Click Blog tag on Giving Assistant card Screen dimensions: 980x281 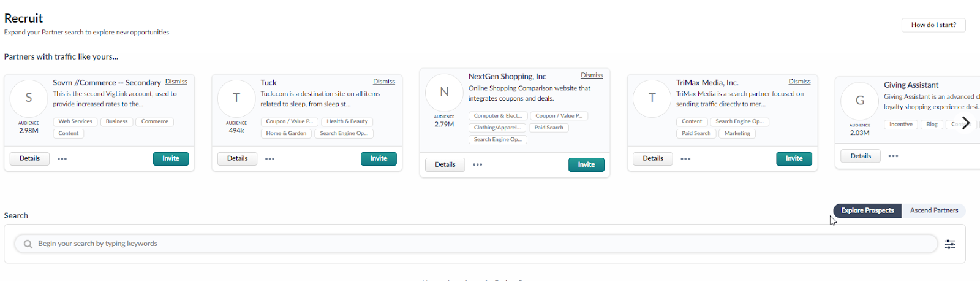click(932, 125)
